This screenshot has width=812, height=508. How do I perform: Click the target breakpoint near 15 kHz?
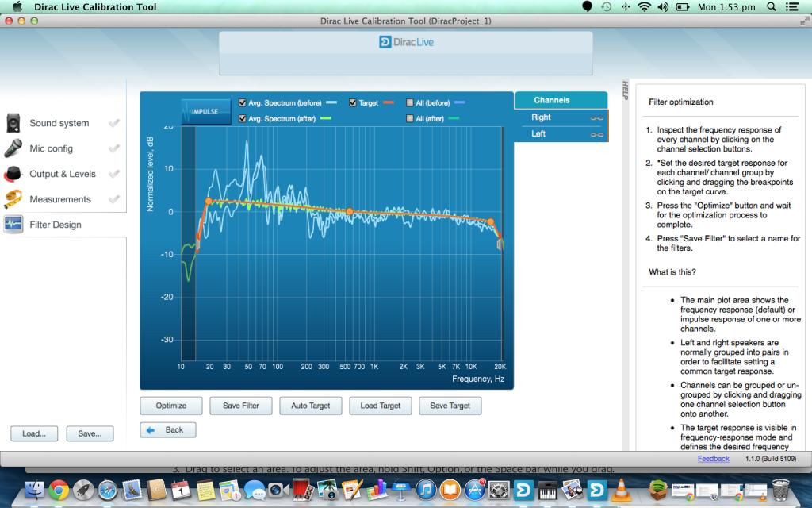pyautogui.click(x=490, y=222)
